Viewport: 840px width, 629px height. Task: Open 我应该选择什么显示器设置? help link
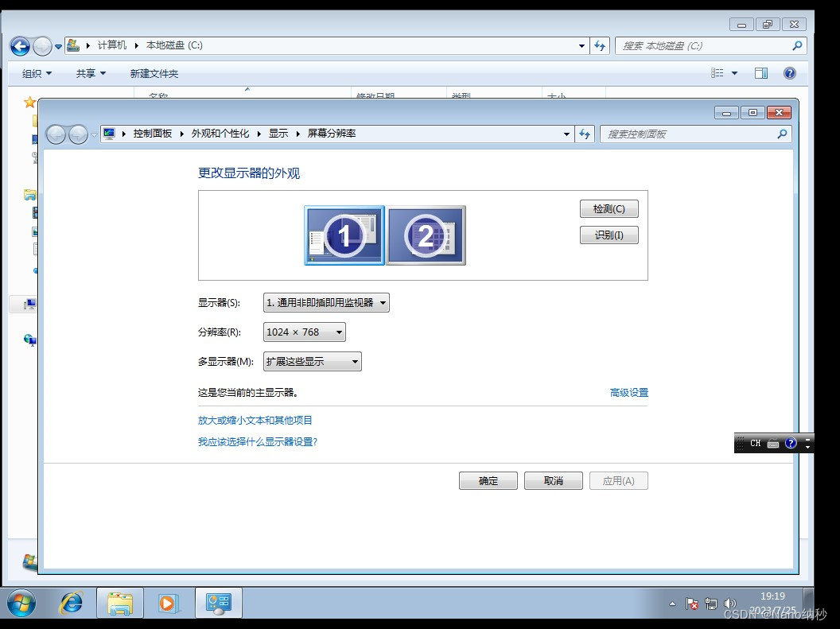point(258,441)
